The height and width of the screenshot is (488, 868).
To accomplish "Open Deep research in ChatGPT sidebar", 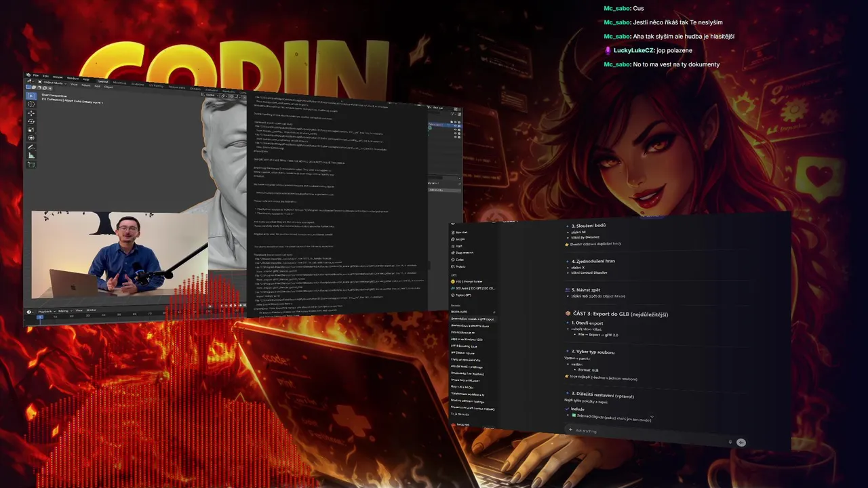I will pyautogui.click(x=463, y=253).
